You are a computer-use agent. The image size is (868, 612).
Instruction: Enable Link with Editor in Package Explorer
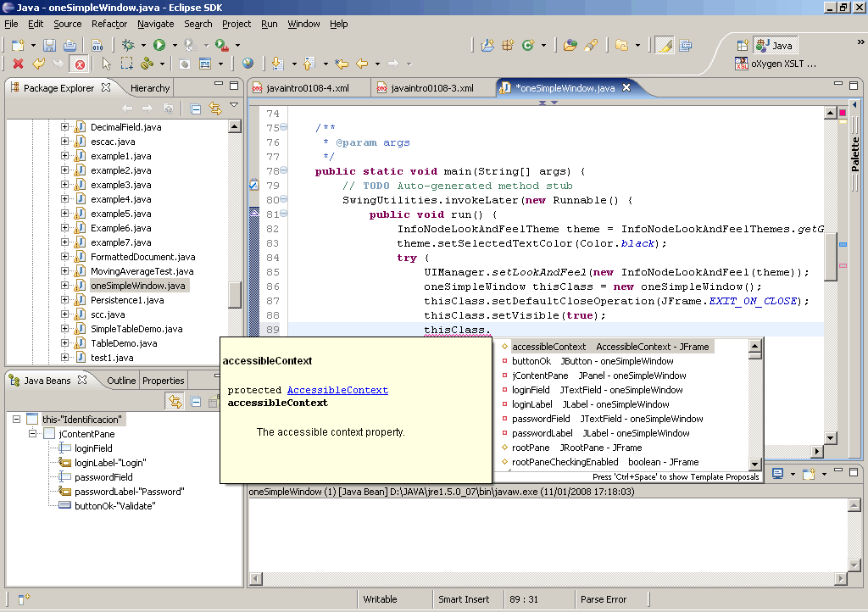[214, 108]
